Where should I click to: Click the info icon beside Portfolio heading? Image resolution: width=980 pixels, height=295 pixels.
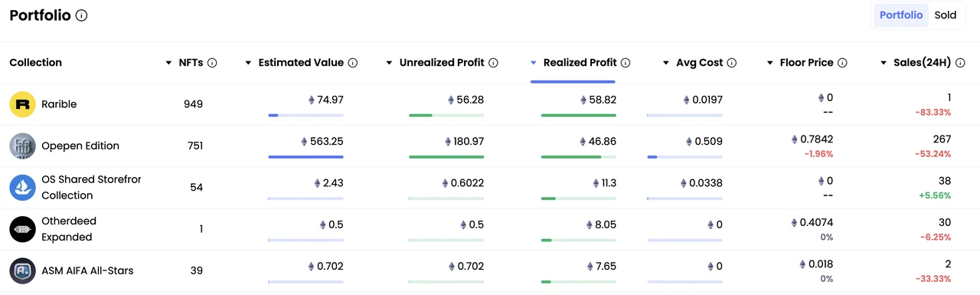point(82,15)
